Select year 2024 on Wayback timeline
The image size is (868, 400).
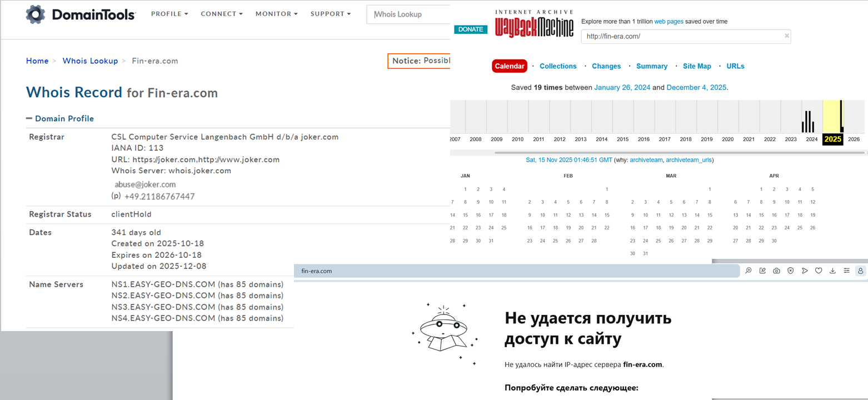click(x=811, y=139)
